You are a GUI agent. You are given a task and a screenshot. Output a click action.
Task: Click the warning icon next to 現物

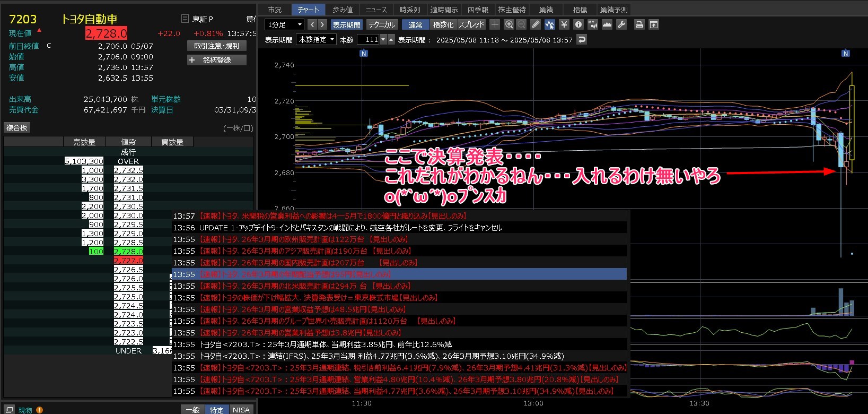click(x=40, y=410)
